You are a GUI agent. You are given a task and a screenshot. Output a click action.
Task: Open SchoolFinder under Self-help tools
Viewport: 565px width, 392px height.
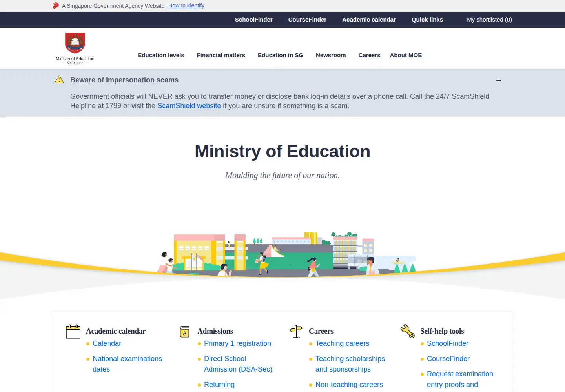(448, 343)
